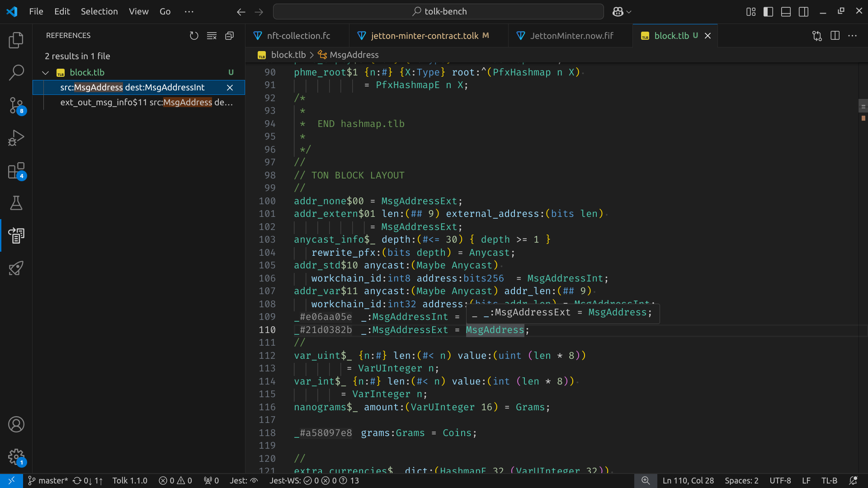Split the editor to the right
Image resolution: width=868 pixels, height=488 pixels.
tap(835, 36)
